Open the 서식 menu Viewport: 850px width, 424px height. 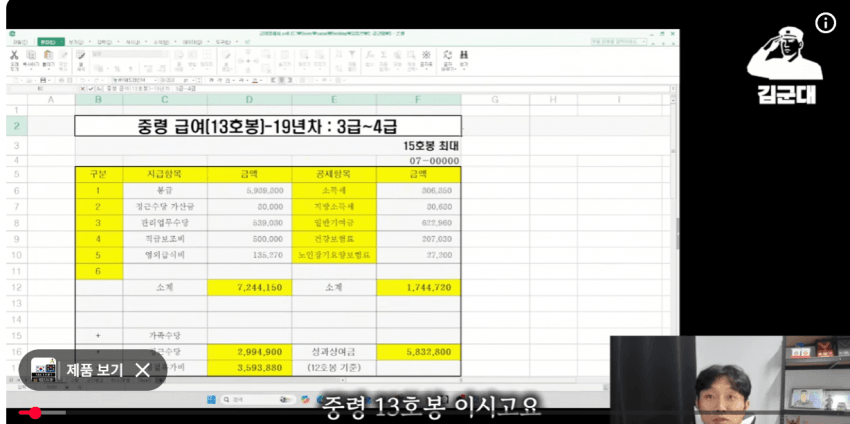pos(132,42)
